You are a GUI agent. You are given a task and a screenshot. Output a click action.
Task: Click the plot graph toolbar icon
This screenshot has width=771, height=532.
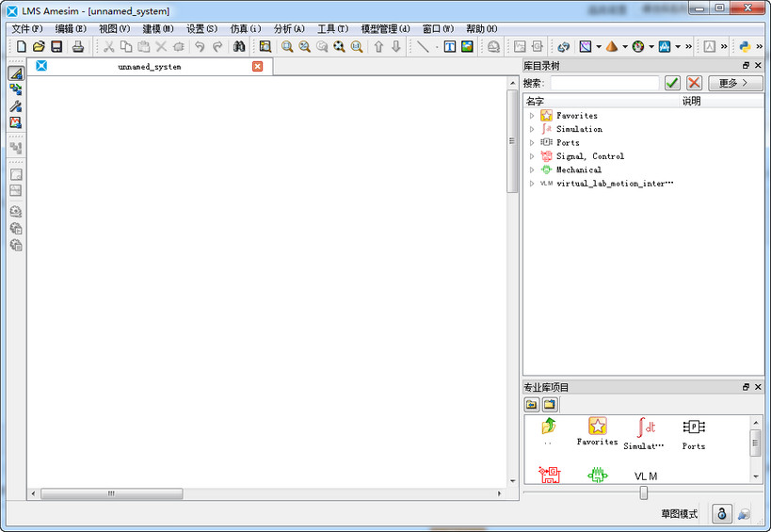point(586,47)
